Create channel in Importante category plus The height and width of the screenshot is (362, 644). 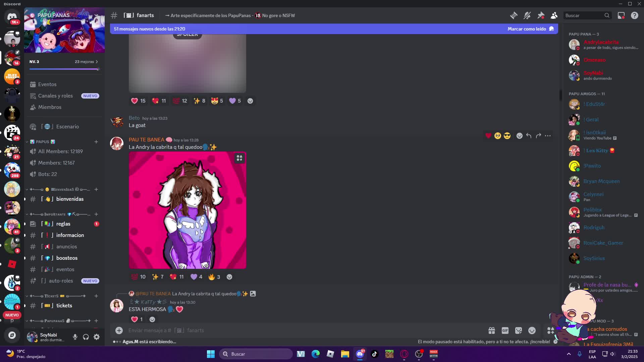(x=96, y=214)
